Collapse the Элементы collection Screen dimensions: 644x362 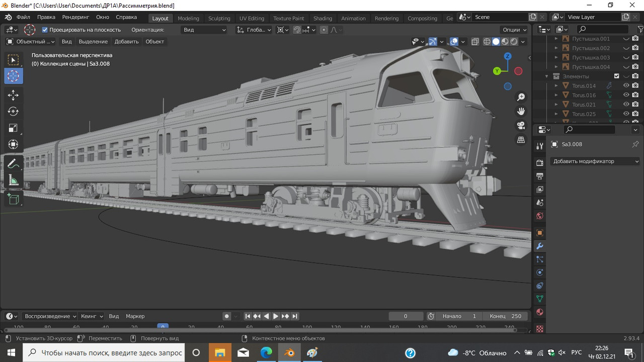(547, 76)
